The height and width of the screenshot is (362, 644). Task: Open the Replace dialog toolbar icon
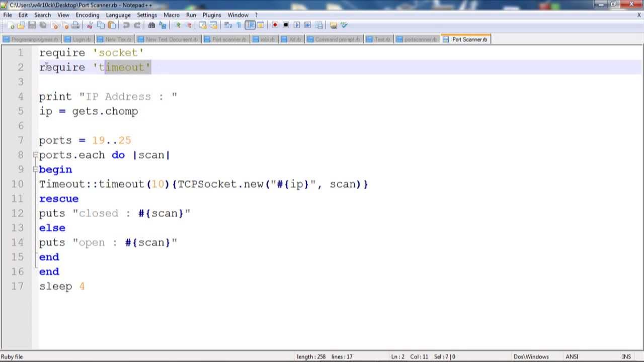(163, 25)
